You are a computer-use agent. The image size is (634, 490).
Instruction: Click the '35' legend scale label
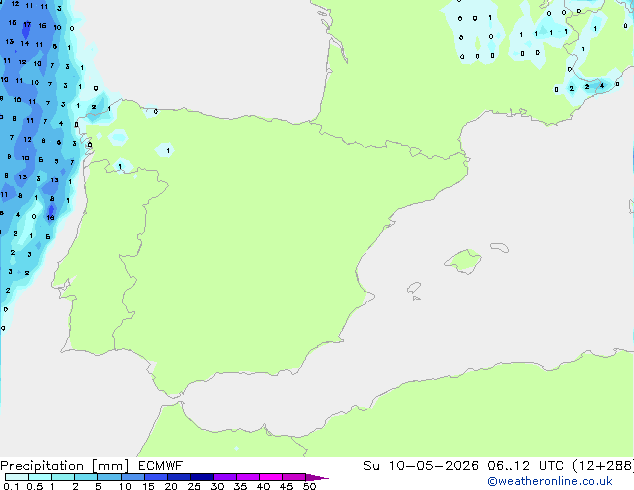coord(240,486)
